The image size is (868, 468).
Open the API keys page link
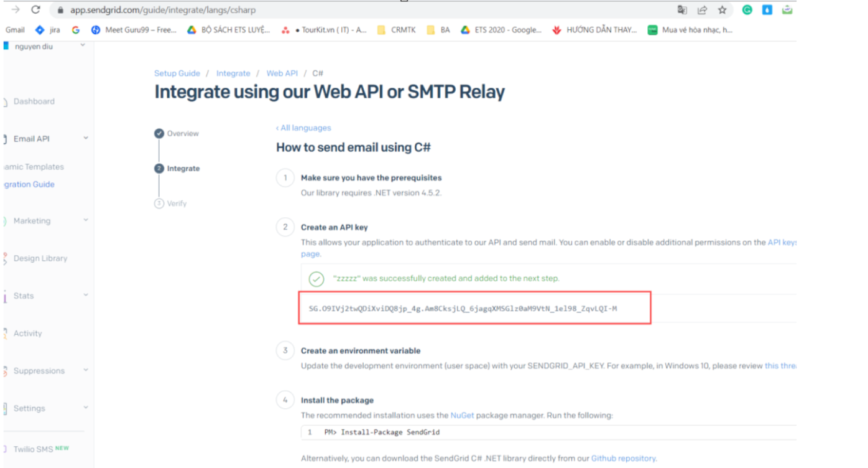pos(782,243)
